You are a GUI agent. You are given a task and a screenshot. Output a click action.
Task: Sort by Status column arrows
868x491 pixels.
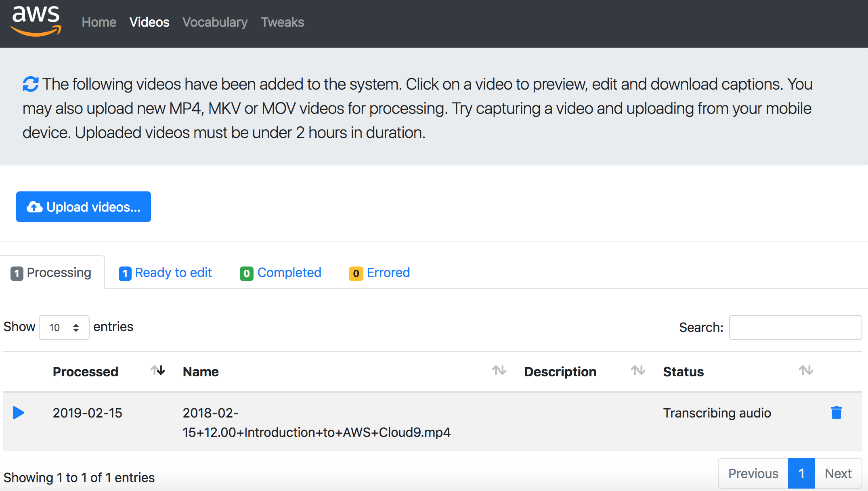[x=806, y=370]
